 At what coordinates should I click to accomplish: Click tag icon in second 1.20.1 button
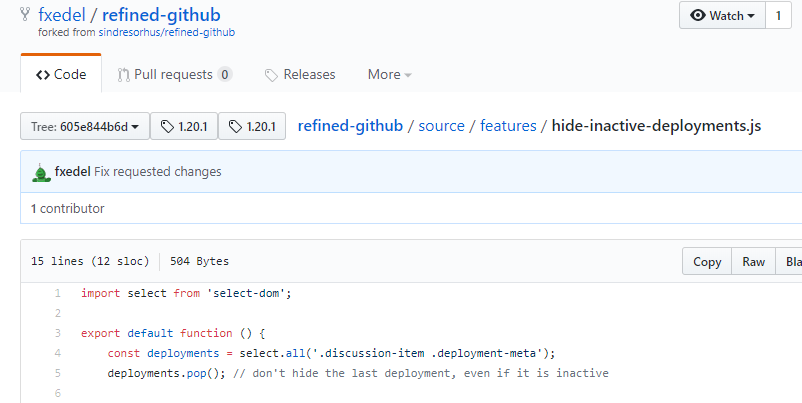(235, 126)
